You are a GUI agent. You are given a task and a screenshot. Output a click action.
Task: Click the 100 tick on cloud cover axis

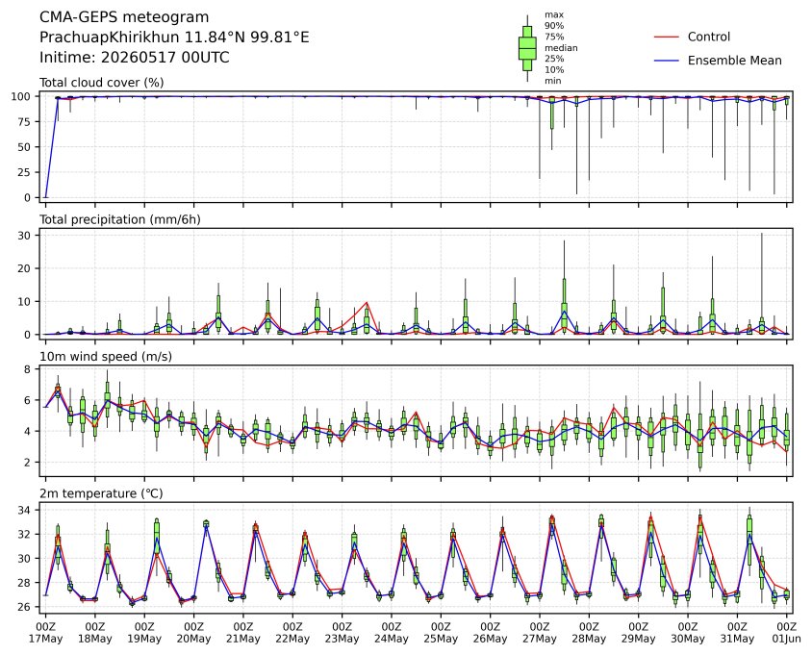[x=25, y=96]
